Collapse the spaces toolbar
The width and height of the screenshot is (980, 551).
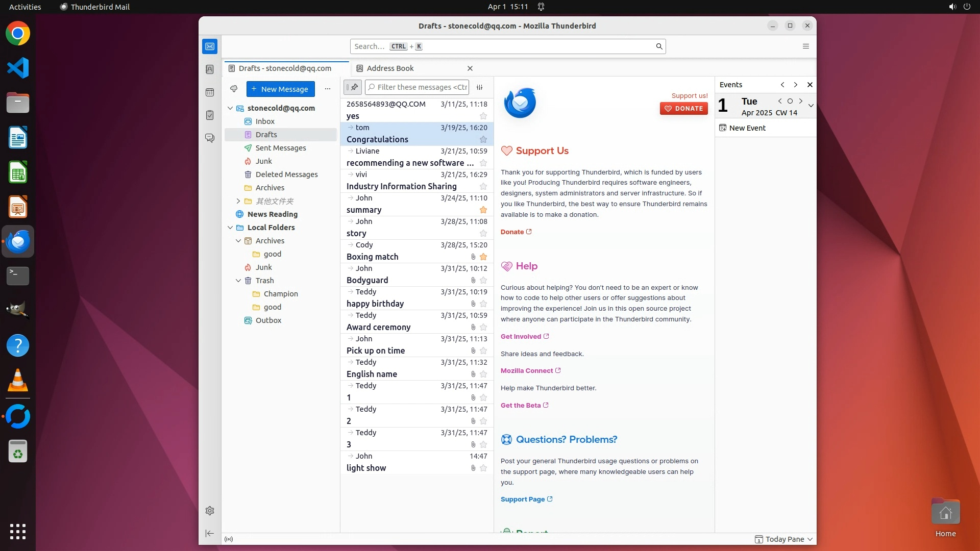coord(210,533)
